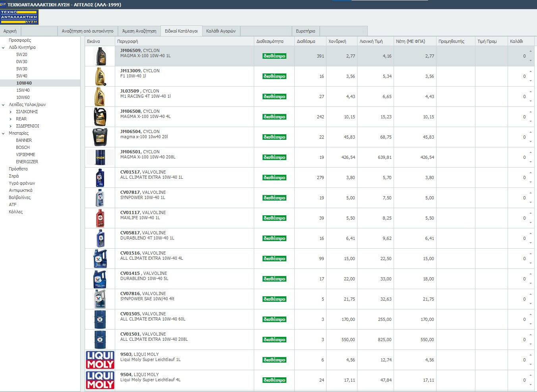The width and height of the screenshot is (537, 392).
Task: Select the 0W30 oil category
Action: [x=22, y=62]
